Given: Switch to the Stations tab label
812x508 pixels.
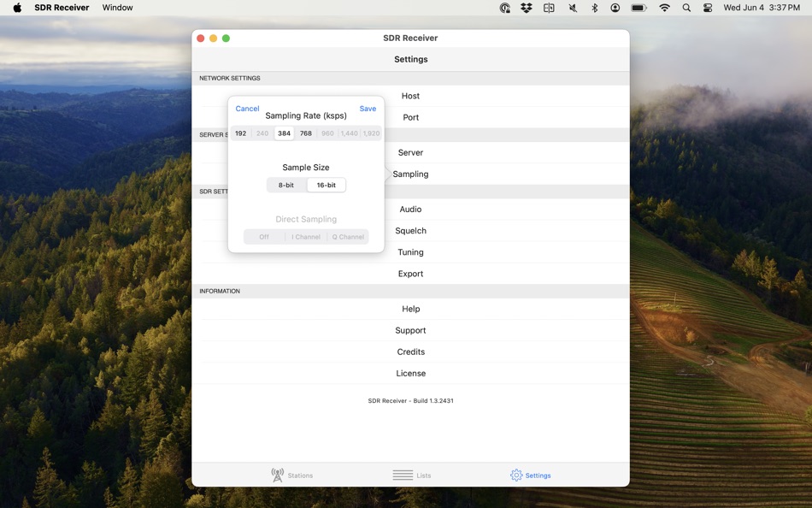Looking at the screenshot, I should [300, 476].
